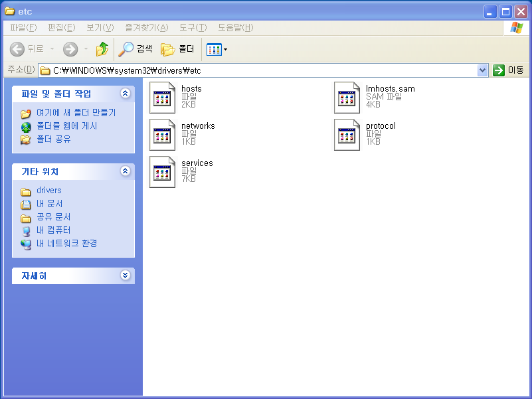Click the 내 문서 documents icon
Image resolution: width=532 pixels, height=399 pixels.
[x=26, y=204]
